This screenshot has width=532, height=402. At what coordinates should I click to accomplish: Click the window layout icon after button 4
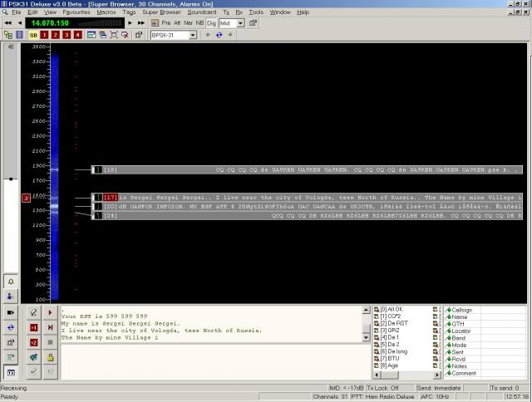(x=91, y=35)
